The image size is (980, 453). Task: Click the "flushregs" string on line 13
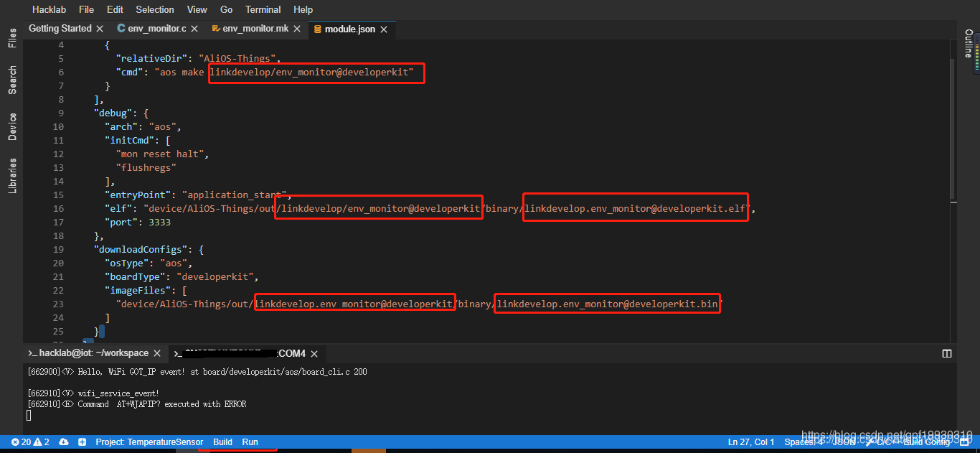point(146,167)
